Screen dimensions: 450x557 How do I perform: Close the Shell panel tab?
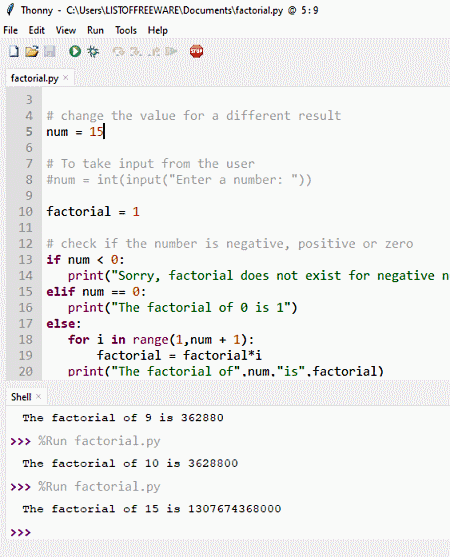pos(39,396)
